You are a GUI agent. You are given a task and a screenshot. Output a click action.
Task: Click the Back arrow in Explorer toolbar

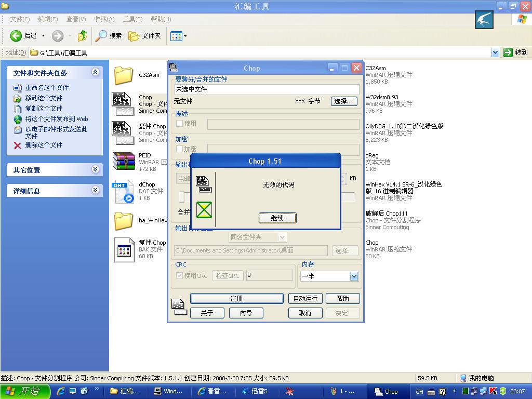16,36
